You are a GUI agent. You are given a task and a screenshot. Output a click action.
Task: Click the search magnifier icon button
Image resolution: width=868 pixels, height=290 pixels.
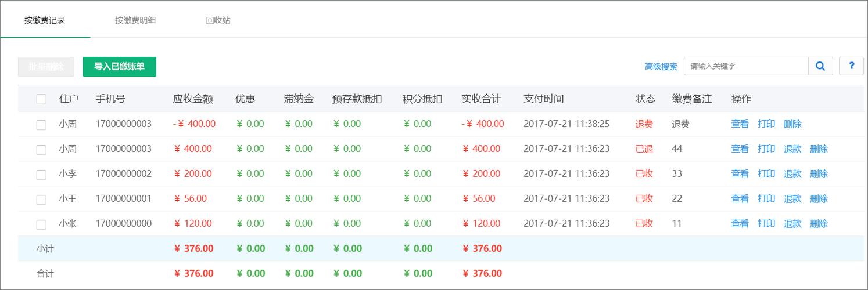tap(820, 66)
